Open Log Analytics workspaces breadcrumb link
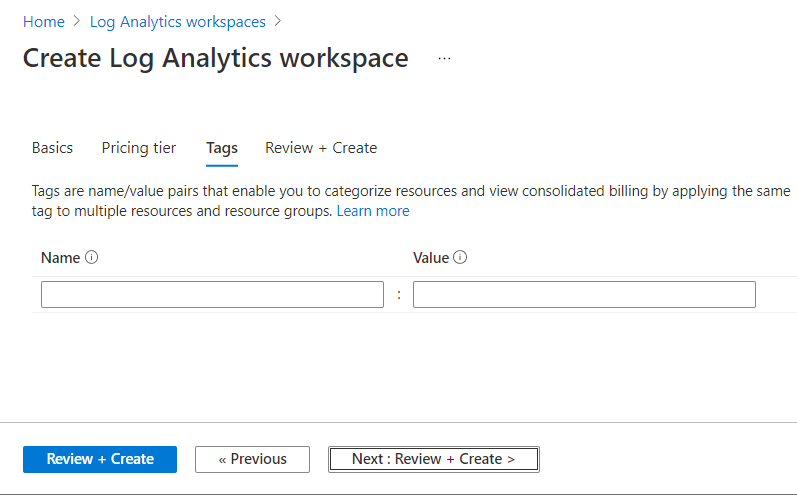The height and width of the screenshot is (495, 797). pyautogui.click(x=177, y=22)
